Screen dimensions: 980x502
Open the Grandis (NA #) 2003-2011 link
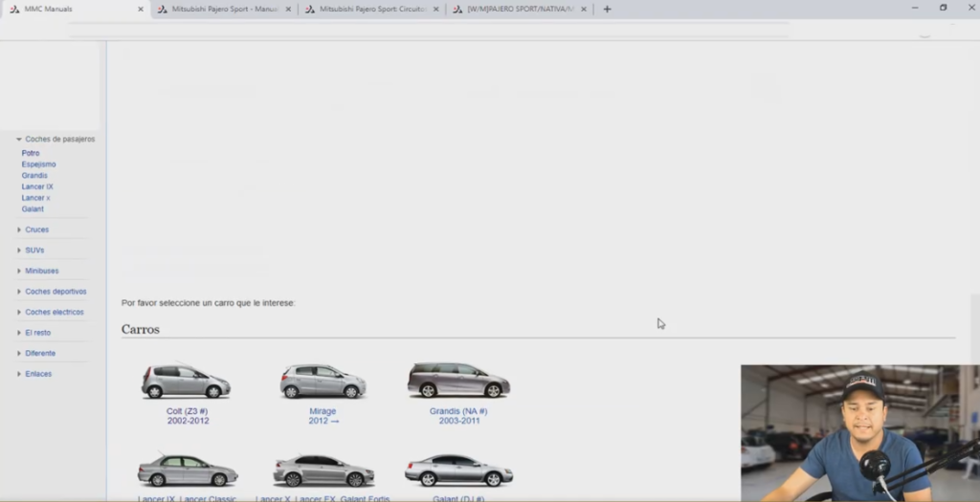(458, 416)
